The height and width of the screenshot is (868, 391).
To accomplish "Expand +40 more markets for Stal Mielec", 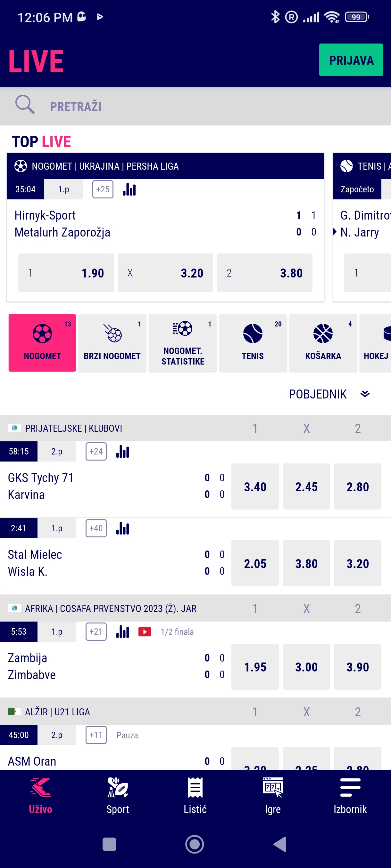I will pos(96,528).
